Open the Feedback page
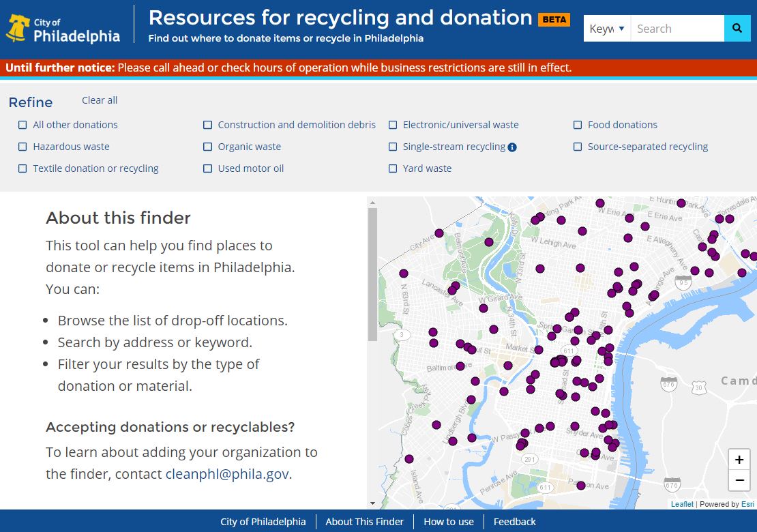 [514, 522]
